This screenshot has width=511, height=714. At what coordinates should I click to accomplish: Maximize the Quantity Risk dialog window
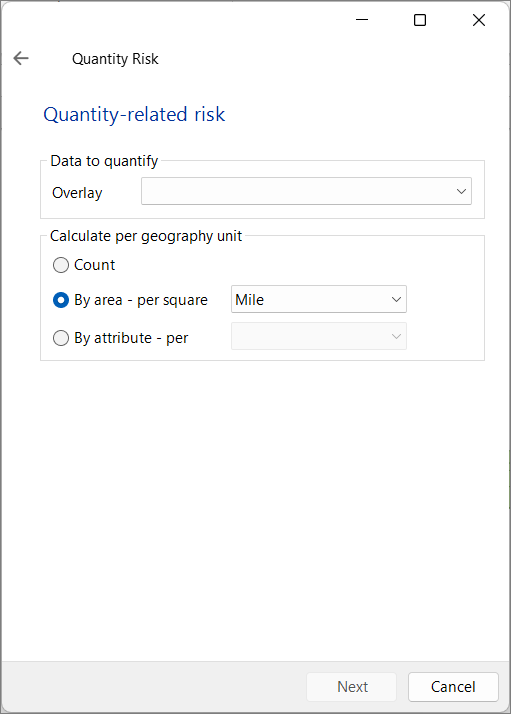419,20
